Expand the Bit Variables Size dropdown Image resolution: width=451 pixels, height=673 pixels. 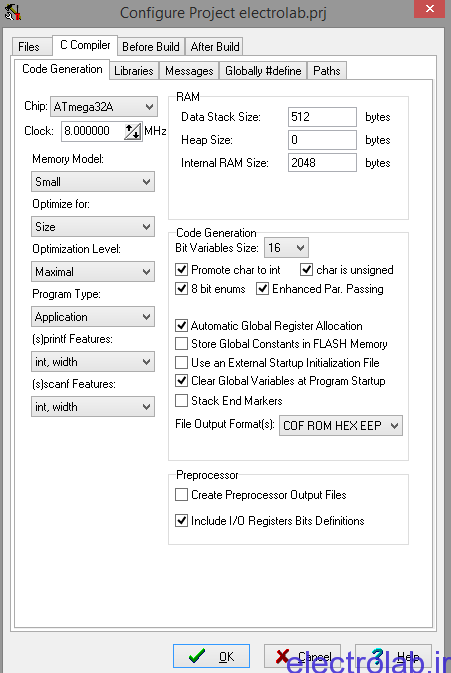point(286,248)
